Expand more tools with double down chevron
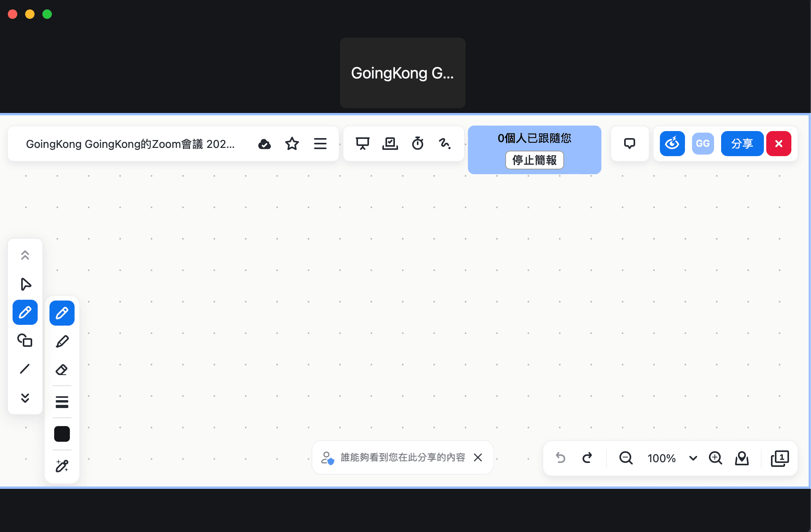 point(25,398)
